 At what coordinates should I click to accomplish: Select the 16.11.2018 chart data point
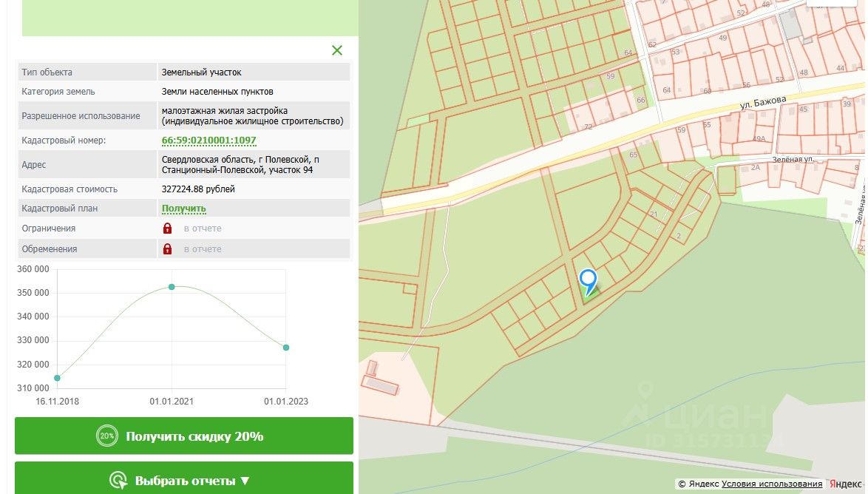click(x=57, y=378)
